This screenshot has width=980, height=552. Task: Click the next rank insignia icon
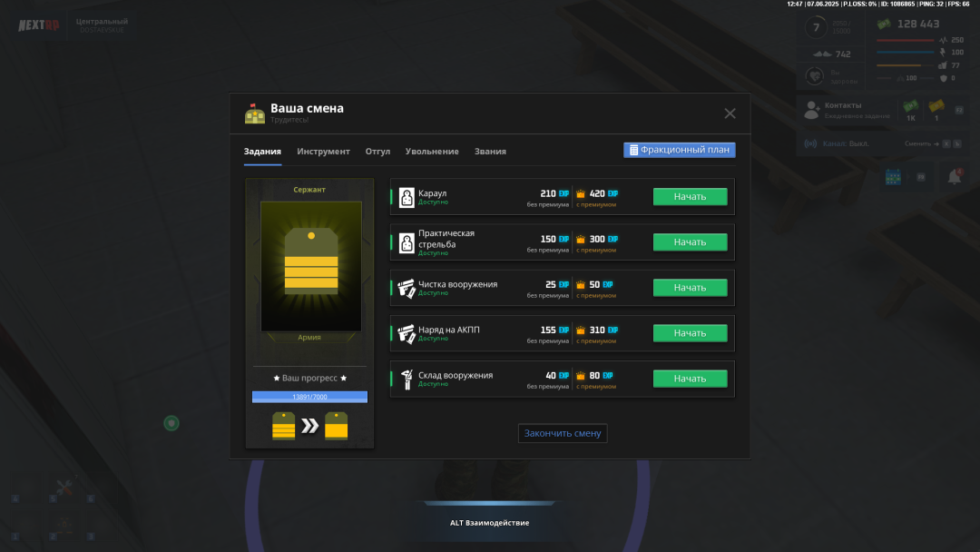[338, 425]
